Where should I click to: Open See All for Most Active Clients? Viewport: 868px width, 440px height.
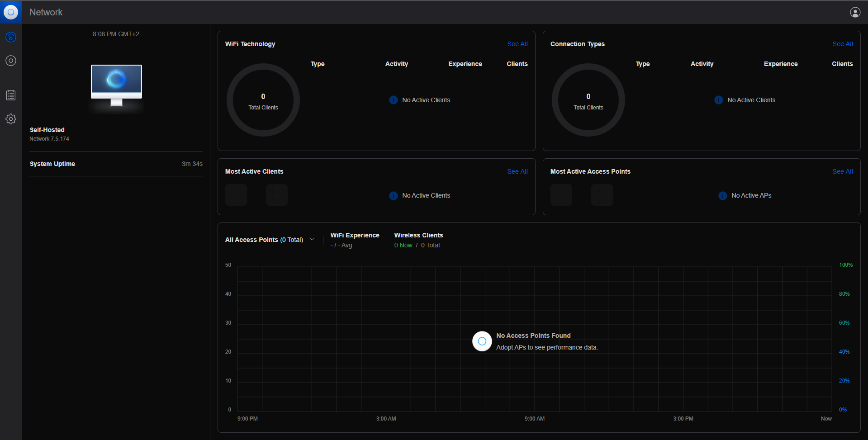coord(517,171)
